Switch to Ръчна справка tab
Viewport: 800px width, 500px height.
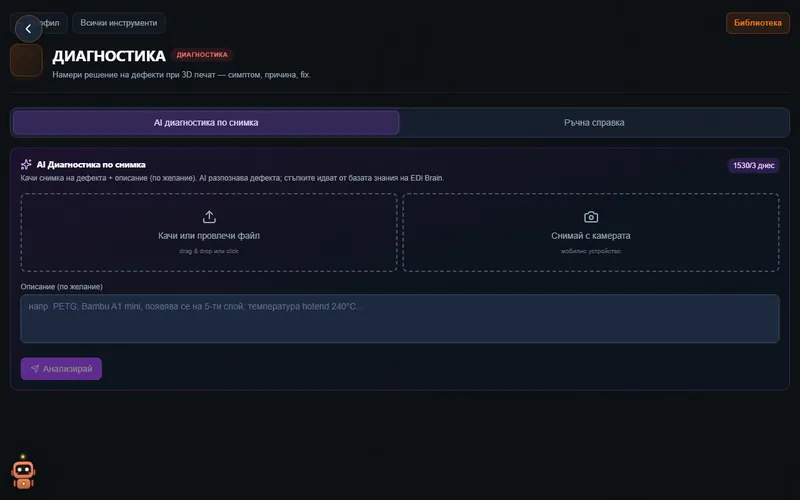click(594, 122)
